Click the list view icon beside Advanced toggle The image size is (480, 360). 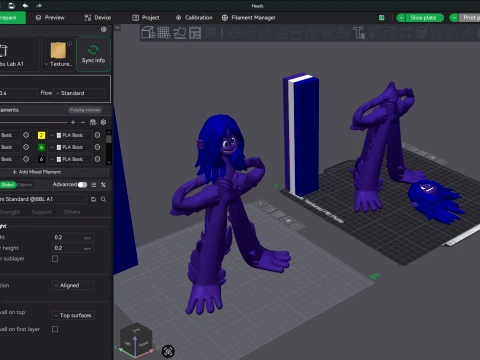[94, 185]
